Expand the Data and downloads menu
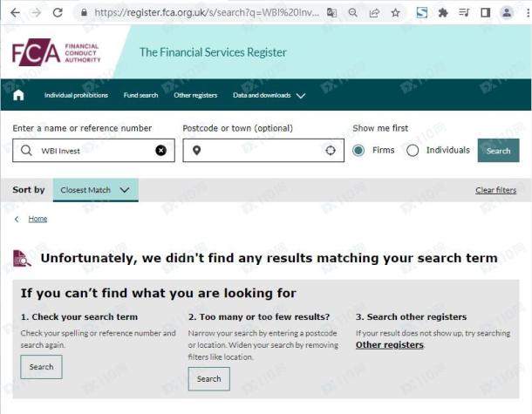 [x=269, y=95]
